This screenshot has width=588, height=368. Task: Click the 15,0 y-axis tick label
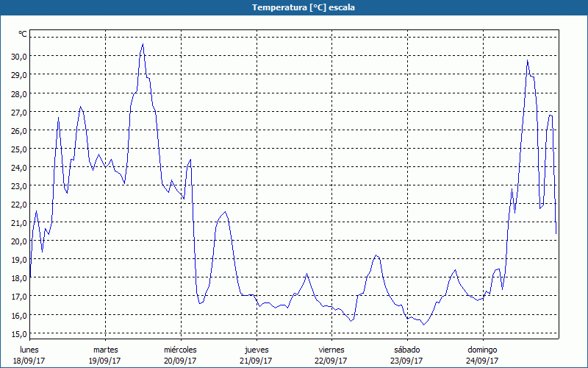(x=18, y=333)
